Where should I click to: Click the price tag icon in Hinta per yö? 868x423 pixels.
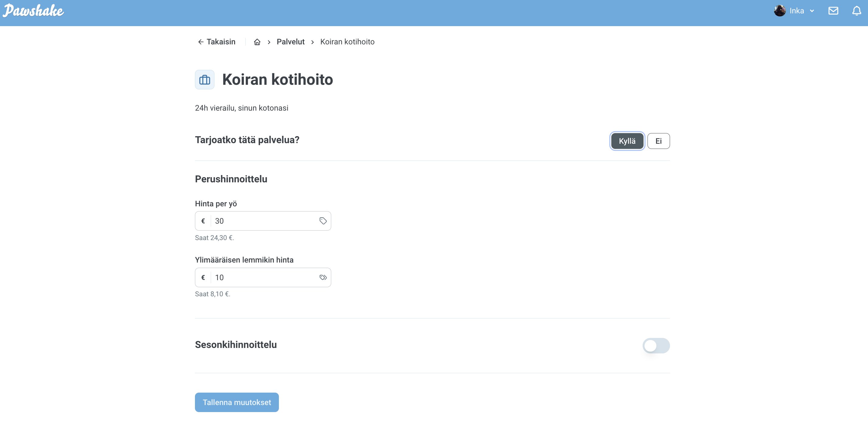point(323,221)
